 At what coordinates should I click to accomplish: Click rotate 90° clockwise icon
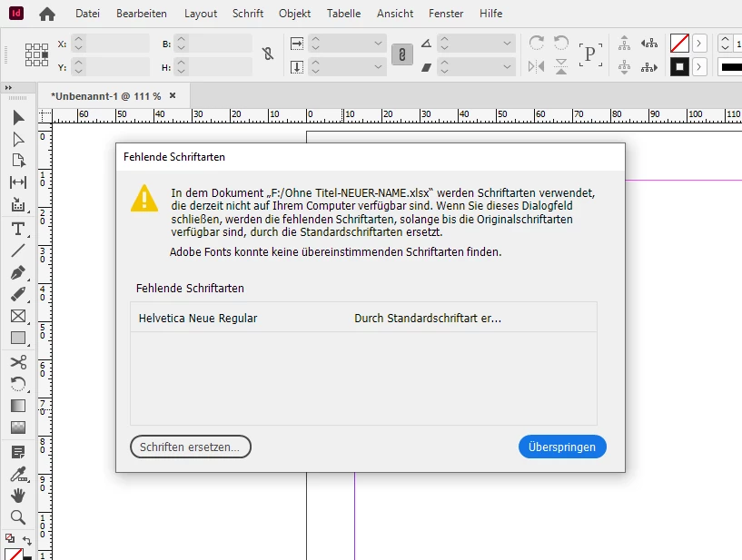pyautogui.click(x=536, y=43)
